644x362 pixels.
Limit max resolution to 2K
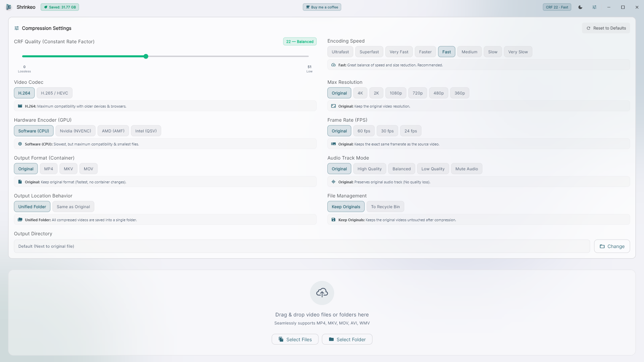pos(376,93)
